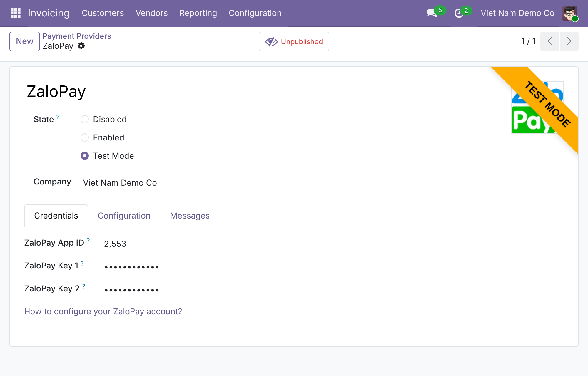Show help for ZaloPay Key 1
Viewport: 588px width, 376px height.
(82, 263)
